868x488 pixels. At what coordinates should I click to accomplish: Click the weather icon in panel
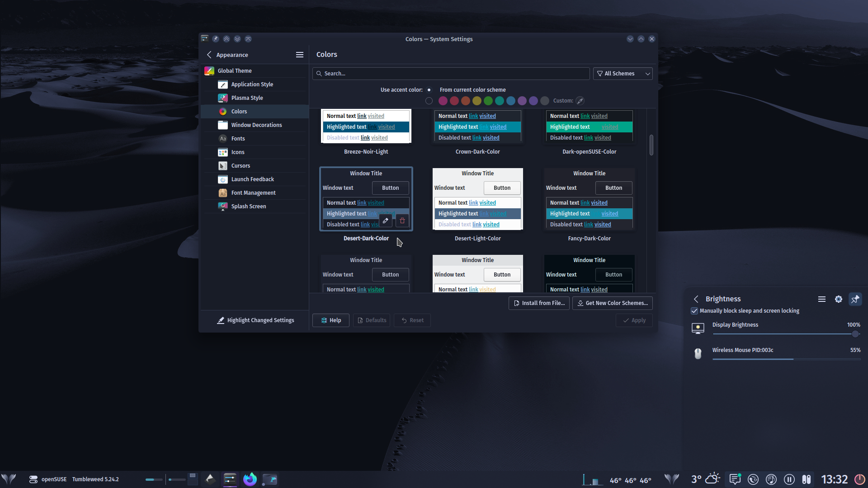pyautogui.click(x=713, y=479)
